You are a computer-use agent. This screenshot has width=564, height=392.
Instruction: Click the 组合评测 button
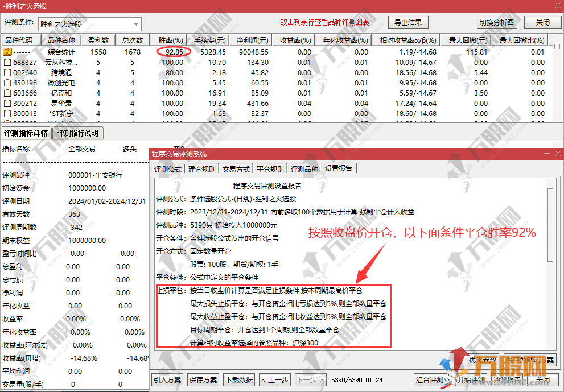pos(431,380)
